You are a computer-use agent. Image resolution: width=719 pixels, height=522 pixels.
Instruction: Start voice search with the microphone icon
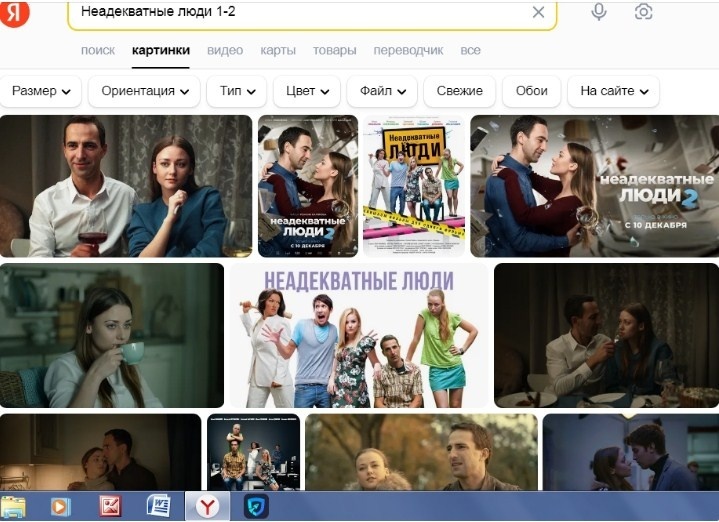pyautogui.click(x=599, y=12)
